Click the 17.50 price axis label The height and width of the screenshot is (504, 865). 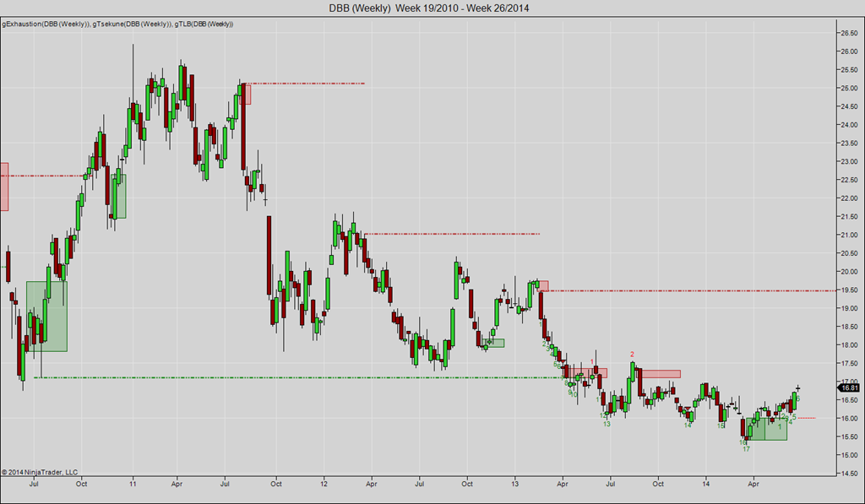(848, 363)
